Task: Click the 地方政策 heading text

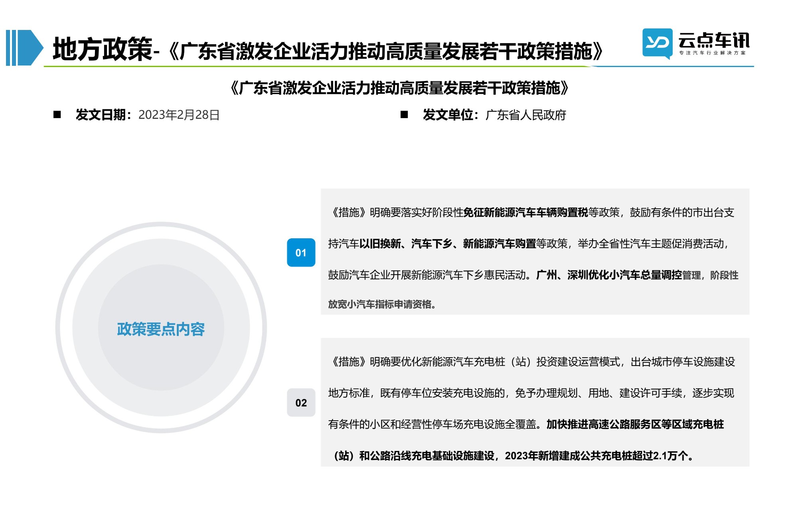Action: point(103,49)
